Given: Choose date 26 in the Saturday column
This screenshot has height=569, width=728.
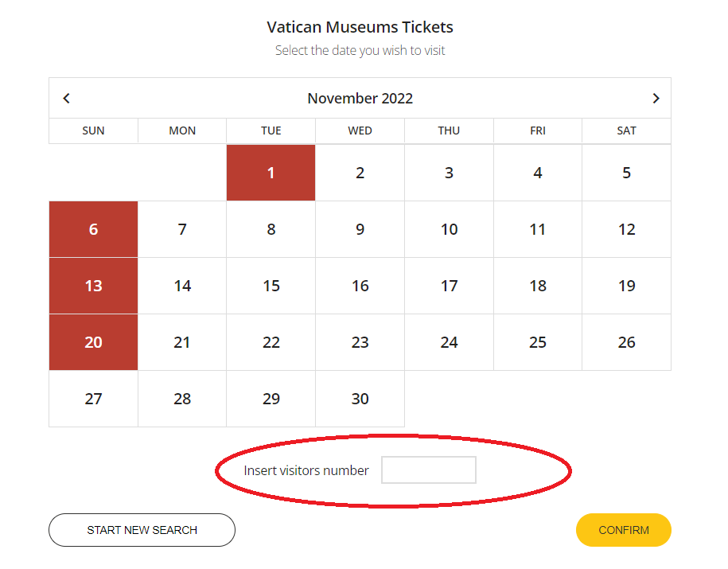Looking at the screenshot, I should pyautogui.click(x=626, y=342).
